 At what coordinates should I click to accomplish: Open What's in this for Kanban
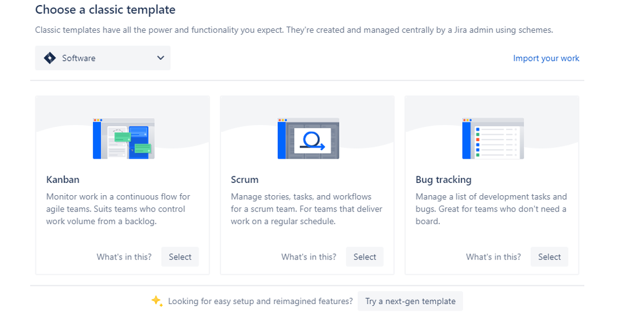[124, 257]
